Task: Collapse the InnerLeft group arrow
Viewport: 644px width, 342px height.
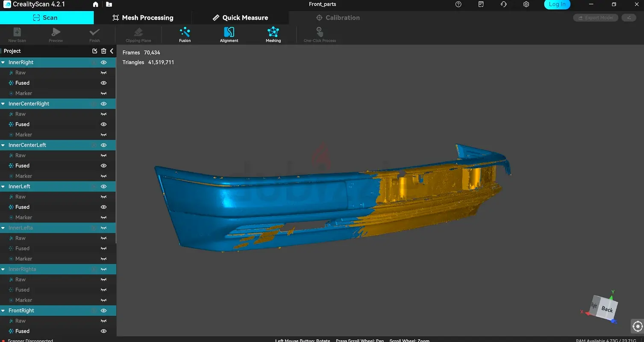Action: point(3,186)
